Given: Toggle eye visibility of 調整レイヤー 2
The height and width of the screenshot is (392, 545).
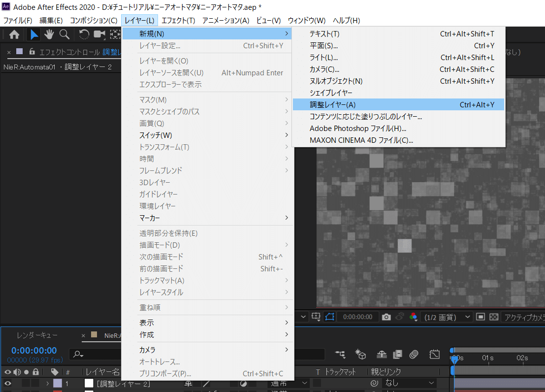Looking at the screenshot, I should point(8,383).
